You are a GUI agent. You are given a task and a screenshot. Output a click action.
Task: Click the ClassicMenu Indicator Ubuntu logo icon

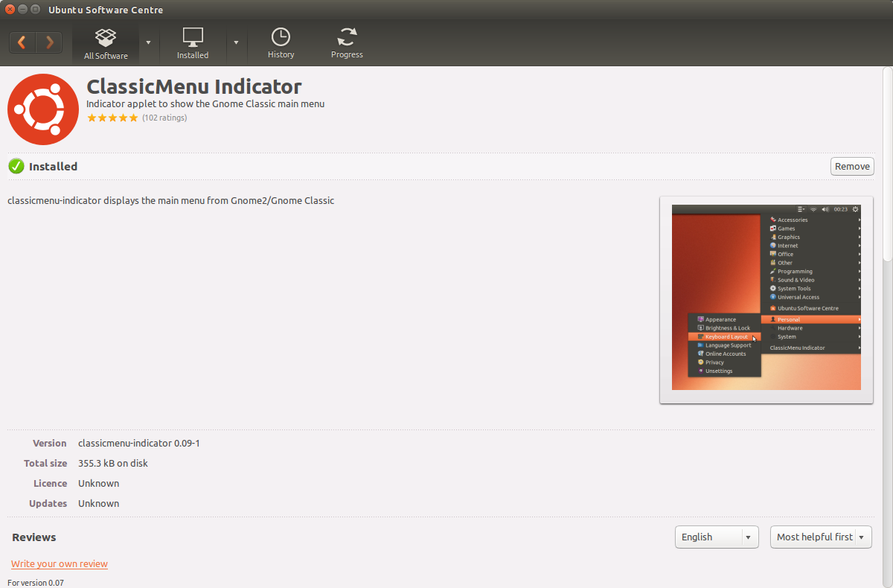(43, 109)
